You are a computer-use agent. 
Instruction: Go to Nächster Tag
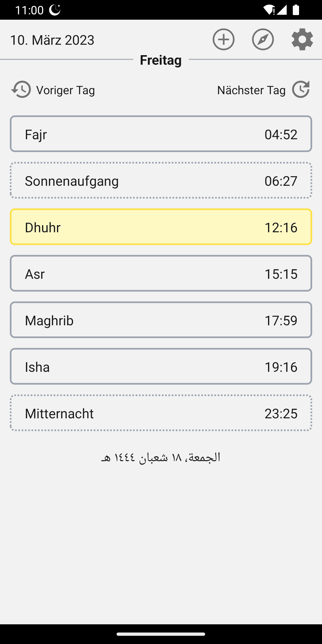coord(251,90)
